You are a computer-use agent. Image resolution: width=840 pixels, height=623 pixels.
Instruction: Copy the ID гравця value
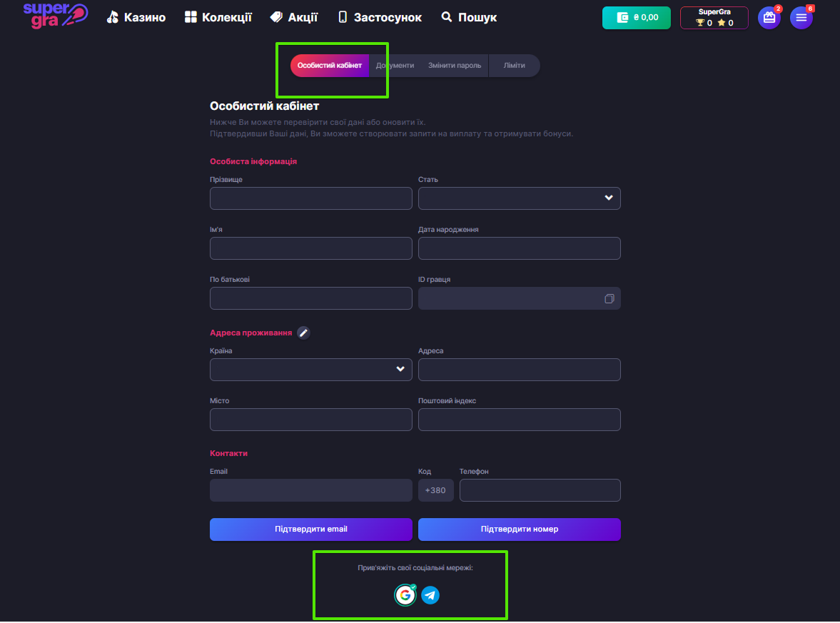609,298
